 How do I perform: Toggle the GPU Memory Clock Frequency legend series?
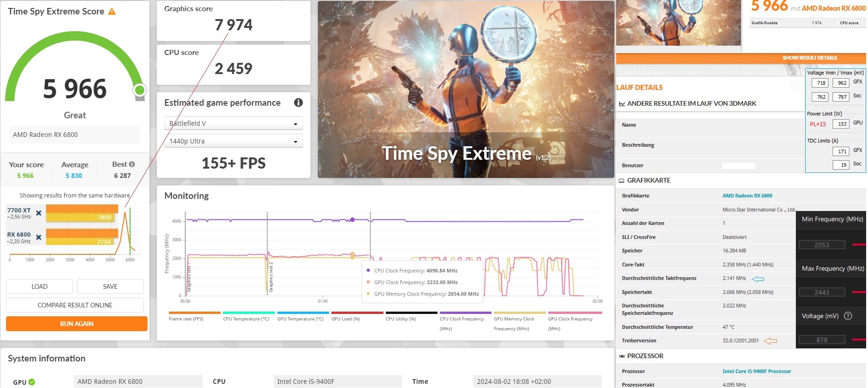click(520, 321)
